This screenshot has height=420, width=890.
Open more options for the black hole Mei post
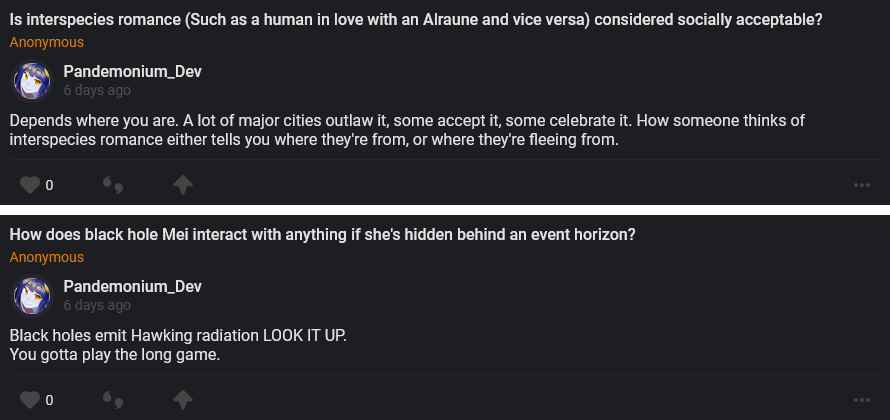[x=861, y=400]
